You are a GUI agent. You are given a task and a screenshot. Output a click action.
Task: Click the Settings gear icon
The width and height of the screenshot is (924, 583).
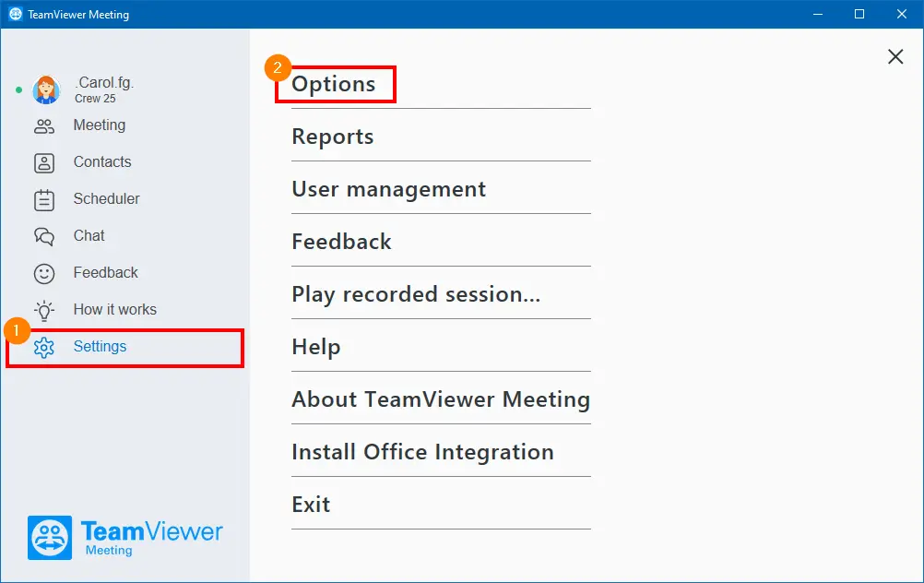44,348
